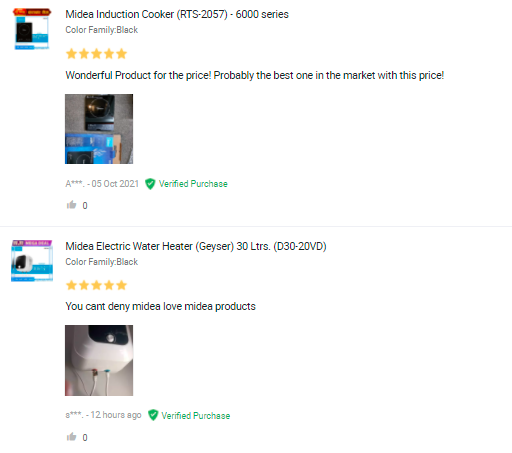Viewport: 512px width, 453px height.
Task: Click the first star of the Induction Cooker rating
Action: point(71,54)
